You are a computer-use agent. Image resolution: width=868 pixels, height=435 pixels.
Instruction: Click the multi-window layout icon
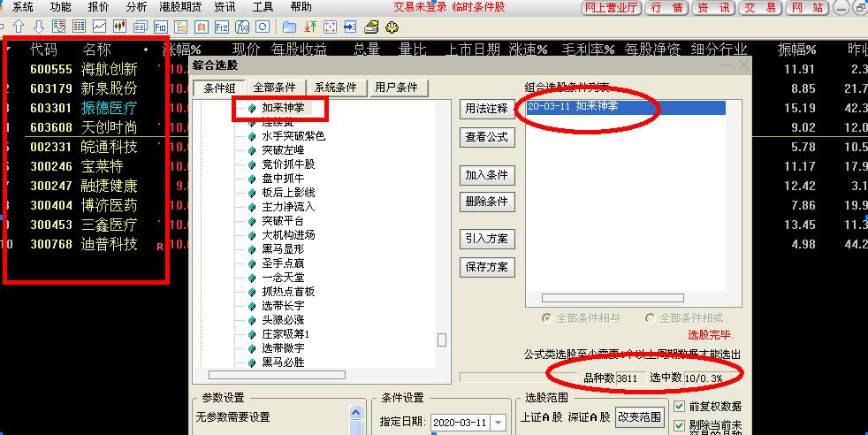(x=140, y=27)
